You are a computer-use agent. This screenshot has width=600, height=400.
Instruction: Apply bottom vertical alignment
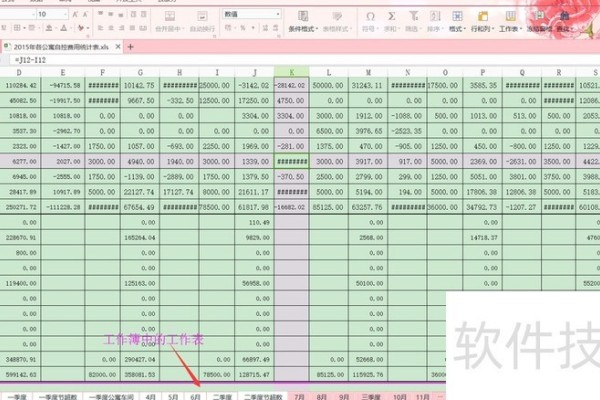[x=121, y=15]
